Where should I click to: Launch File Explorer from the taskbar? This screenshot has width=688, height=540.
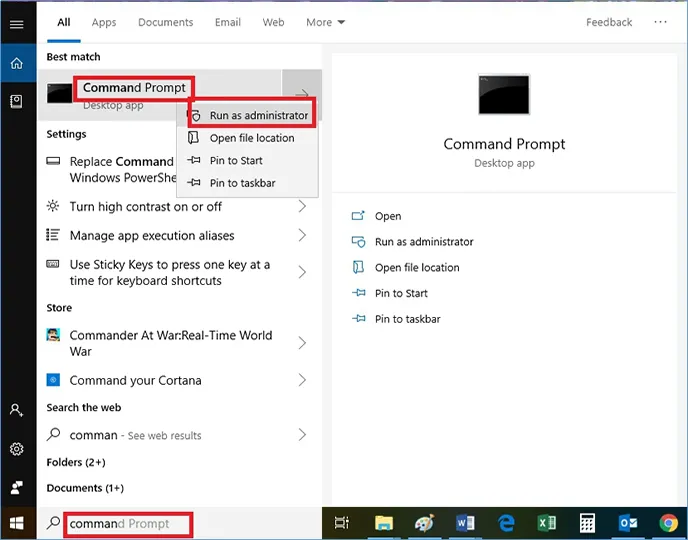click(384, 523)
